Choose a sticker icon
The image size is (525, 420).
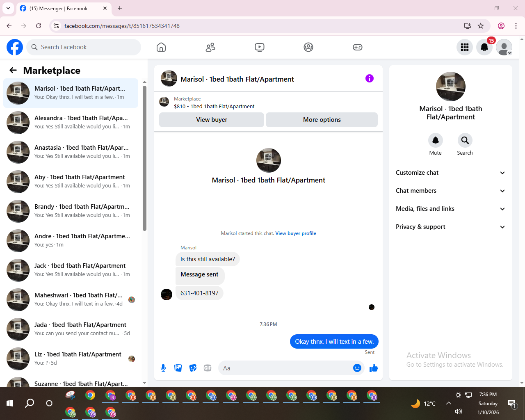pyautogui.click(x=193, y=368)
